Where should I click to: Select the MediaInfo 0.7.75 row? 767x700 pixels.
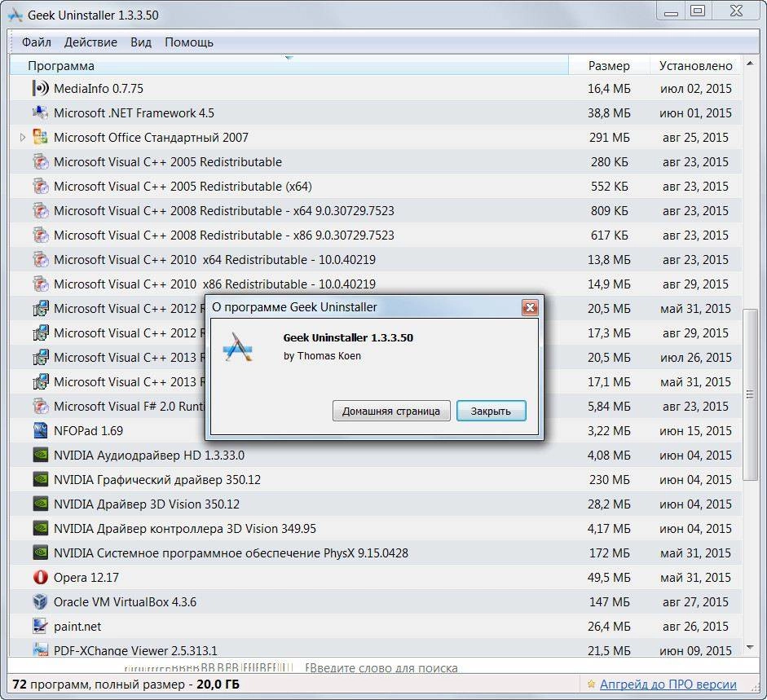click(x=376, y=89)
